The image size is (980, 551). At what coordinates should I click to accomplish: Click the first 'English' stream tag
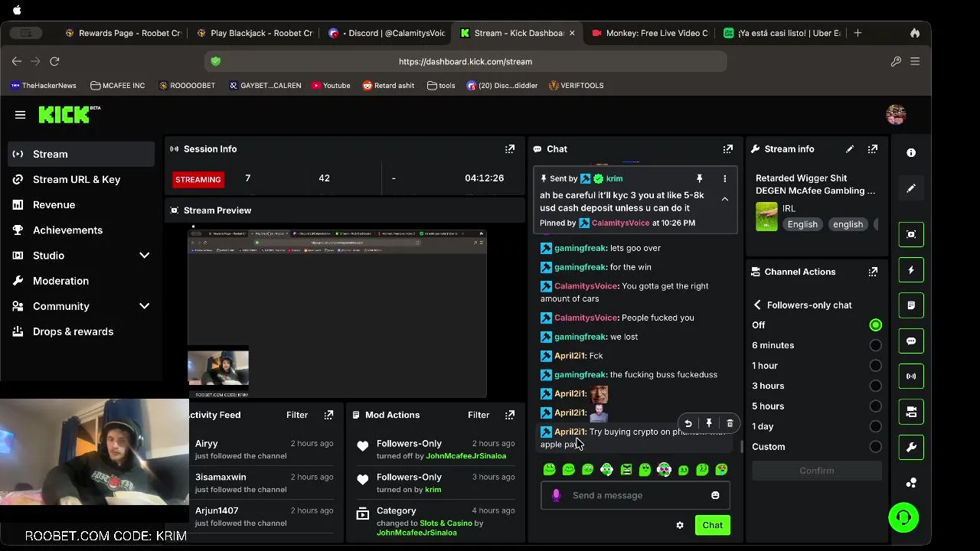802,224
